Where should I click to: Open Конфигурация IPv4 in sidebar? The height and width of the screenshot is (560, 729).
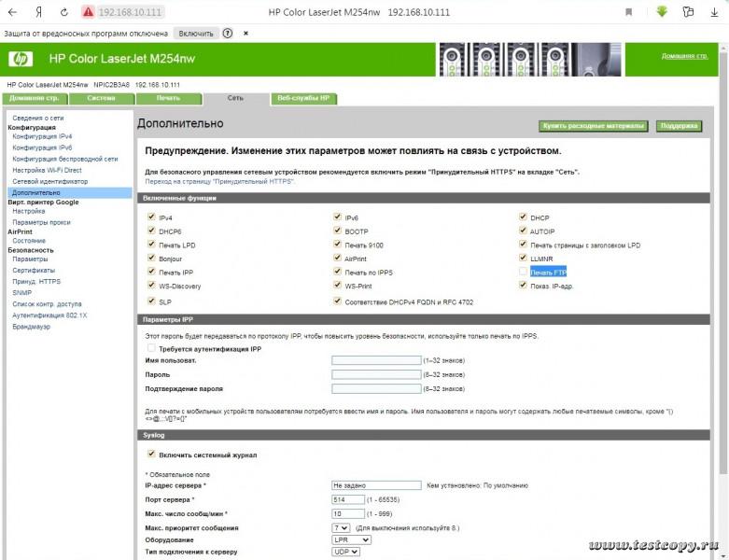(42, 136)
